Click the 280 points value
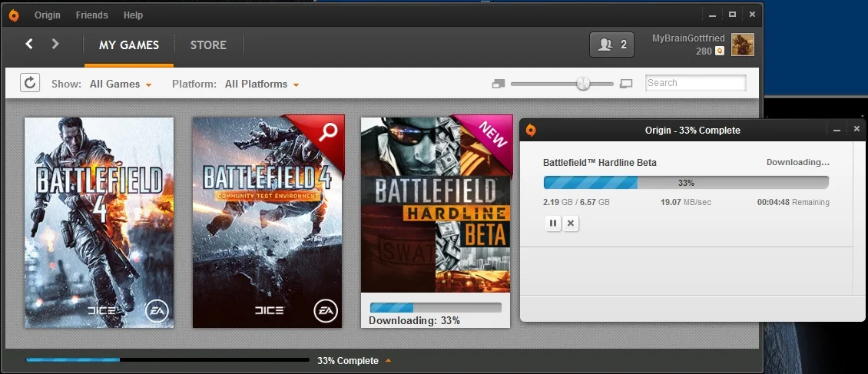Image resolution: width=868 pixels, height=374 pixels. pyautogui.click(x=704, y=51)
